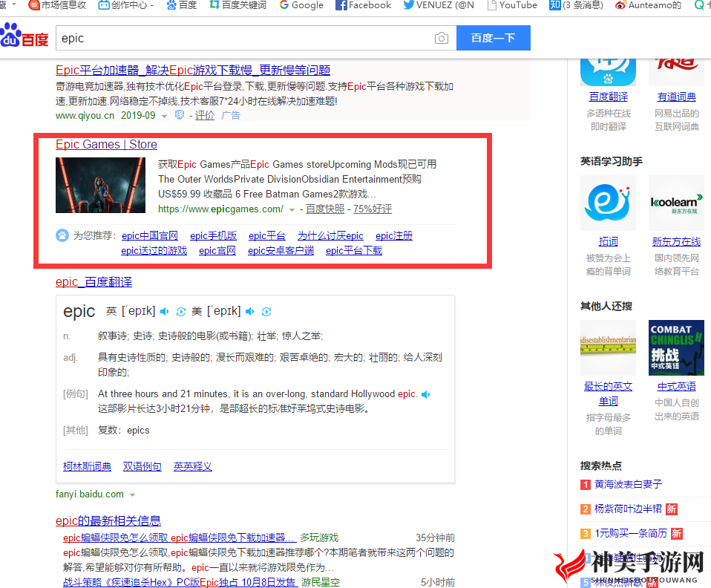The height and width of the screenshot is (588, 711).
Task: Open the 拓词 text link
Action: (608, 242)
